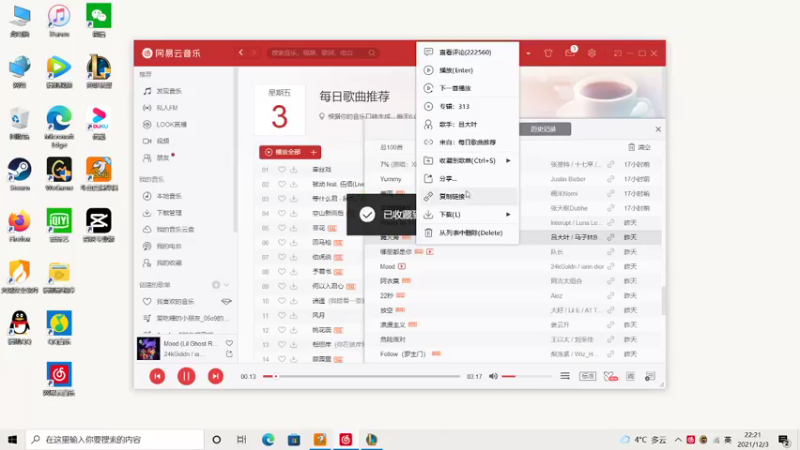Click the play all button
The height and width of the screenshot is (450, 800).
[284, 152]
